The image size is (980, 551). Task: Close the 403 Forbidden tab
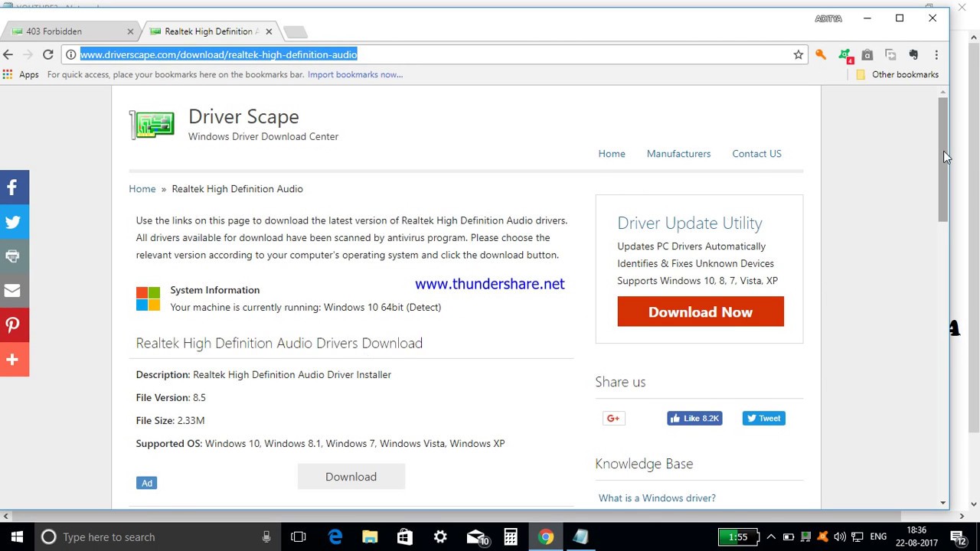click(130, 31)
